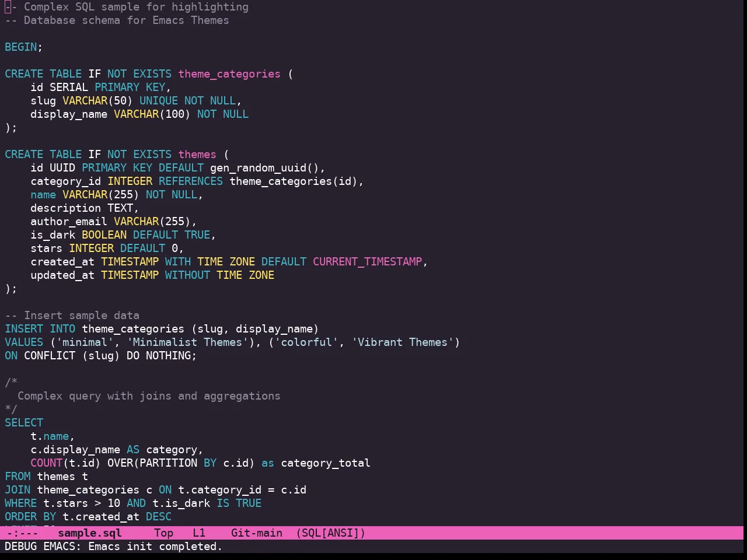Click the 'themes' table name in CREATE TABLE
Viewport: 747px width, 560px height.
197,155
